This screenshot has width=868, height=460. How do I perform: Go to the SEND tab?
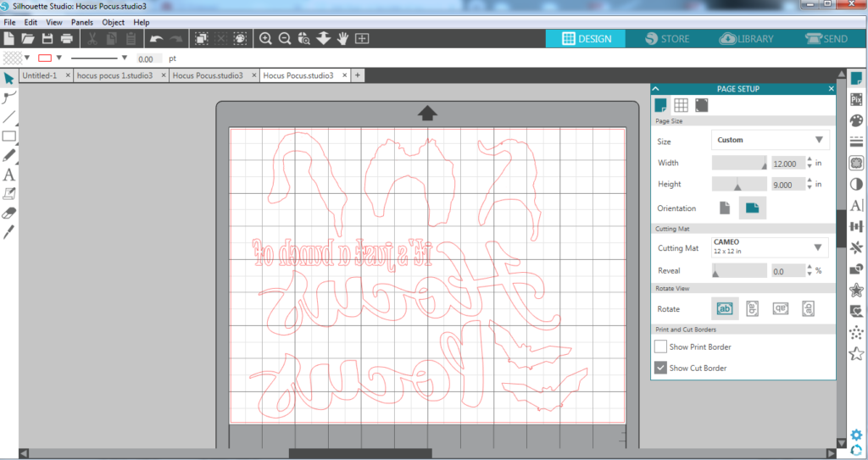(826, 39)
